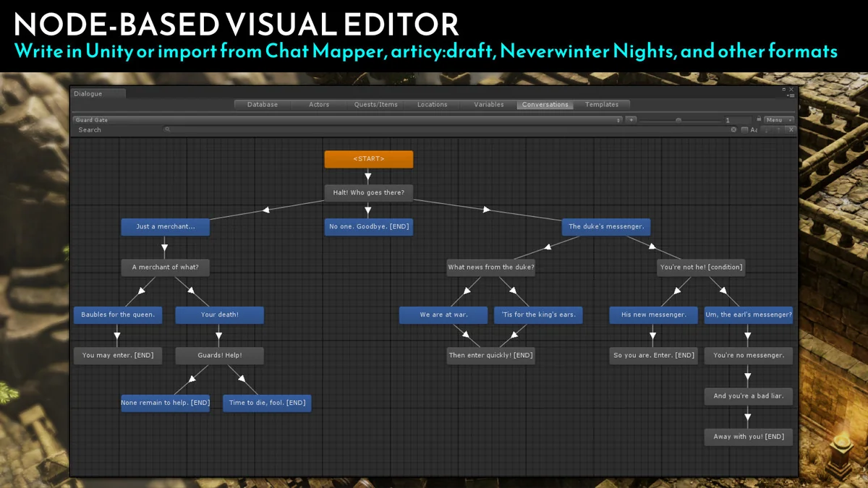868x488 pixels.
Task: Click the next search result arrow icon
Action: [x=766, y=129]
